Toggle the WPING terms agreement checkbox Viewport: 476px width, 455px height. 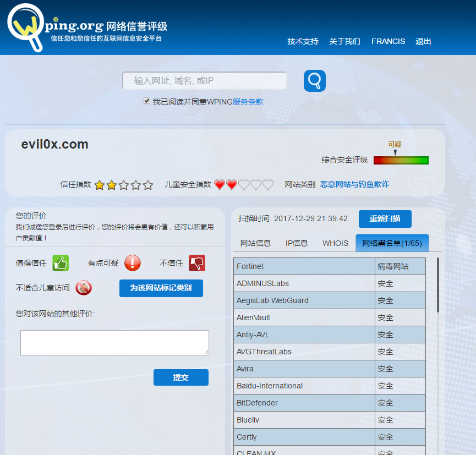147,101
